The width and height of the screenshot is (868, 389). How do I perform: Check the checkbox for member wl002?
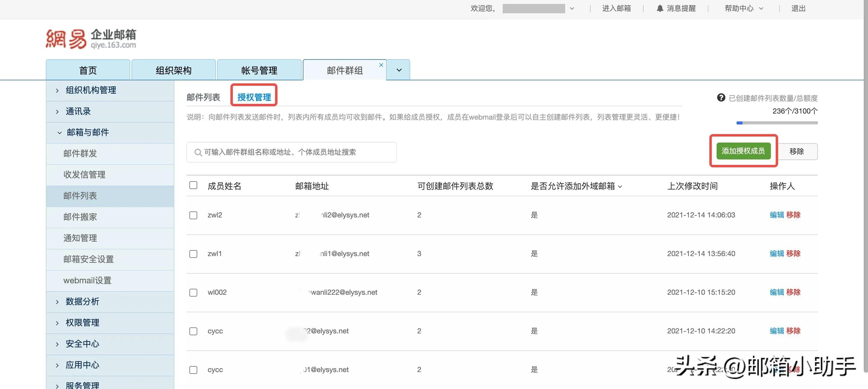[193, 293]
